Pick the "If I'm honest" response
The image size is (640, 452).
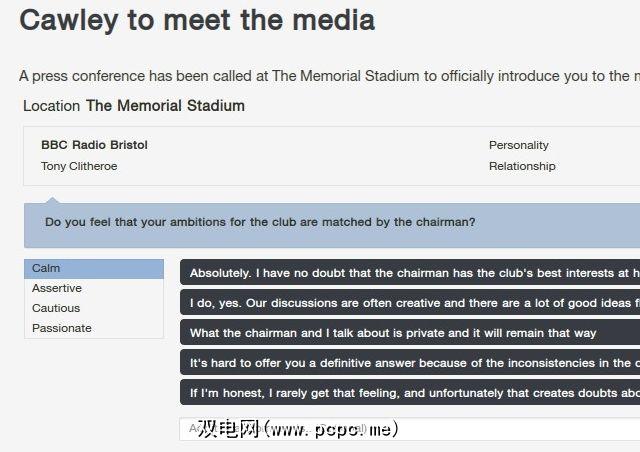pyautogui.click(x=410, y=392)
